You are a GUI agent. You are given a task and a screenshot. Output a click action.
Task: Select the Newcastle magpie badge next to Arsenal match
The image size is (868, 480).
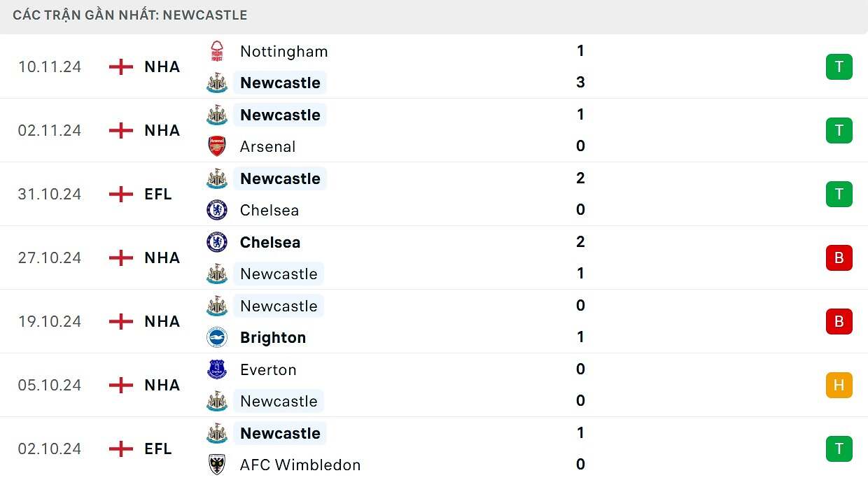pos(217,115)
